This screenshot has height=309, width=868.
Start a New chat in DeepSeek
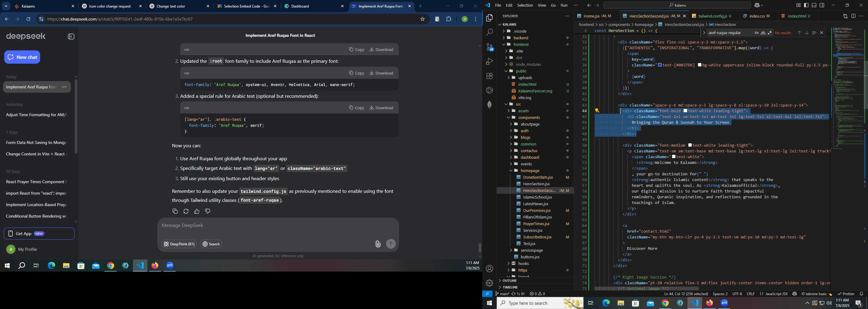point(22,57)
